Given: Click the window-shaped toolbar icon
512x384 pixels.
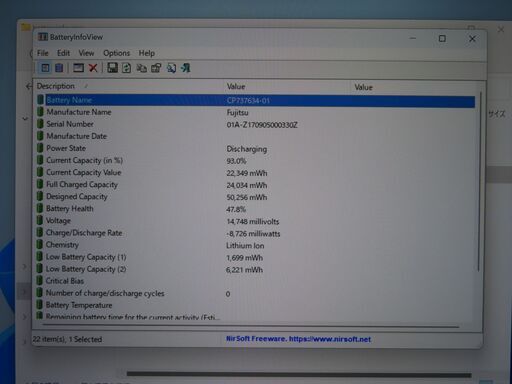Looking at the screenshot, I should (x=78, y=68).
